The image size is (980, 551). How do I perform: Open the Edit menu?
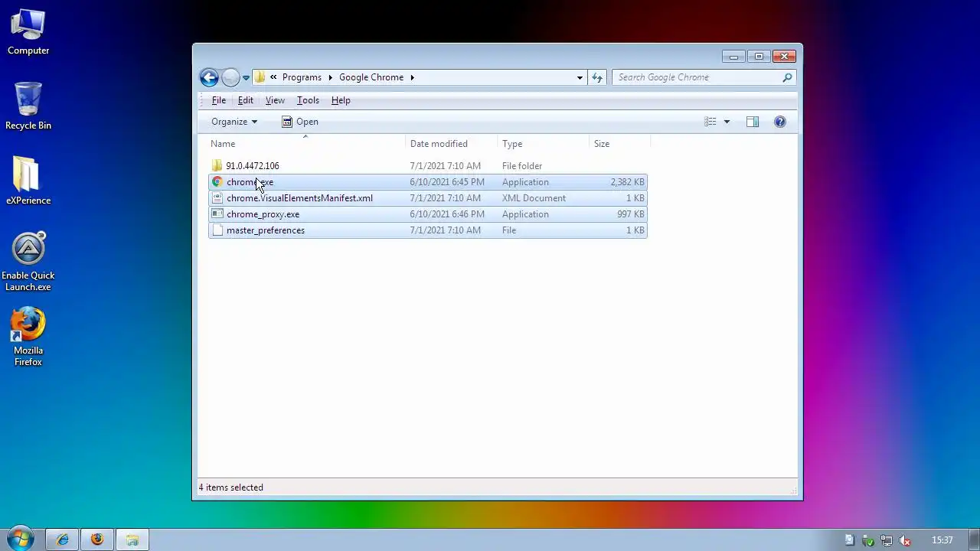click(246, 100)
